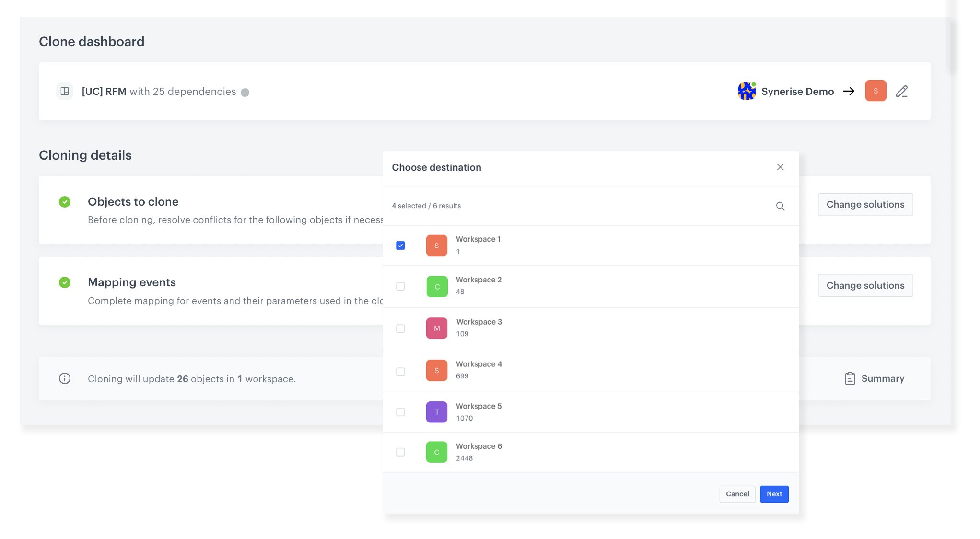Click the info icon next to cloning update message
This screenshot has height=539, width=980.
[65, 378]
